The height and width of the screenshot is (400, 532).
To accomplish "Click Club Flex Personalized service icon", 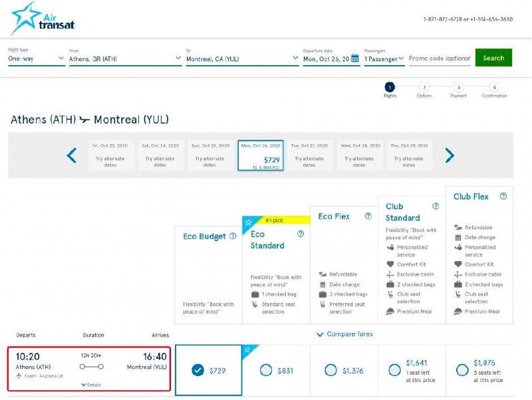I will (x=458, y=247).
